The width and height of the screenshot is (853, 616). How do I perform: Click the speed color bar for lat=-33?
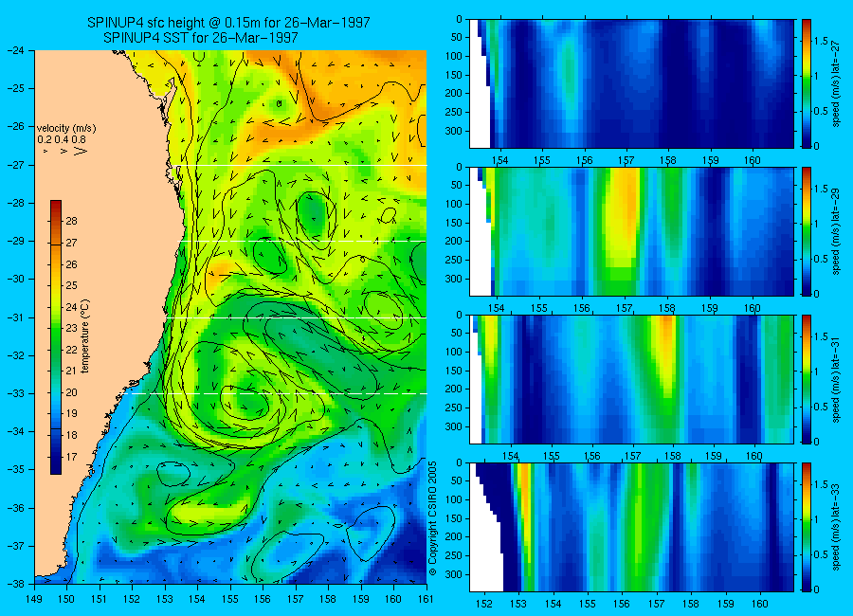coord(807,527)
